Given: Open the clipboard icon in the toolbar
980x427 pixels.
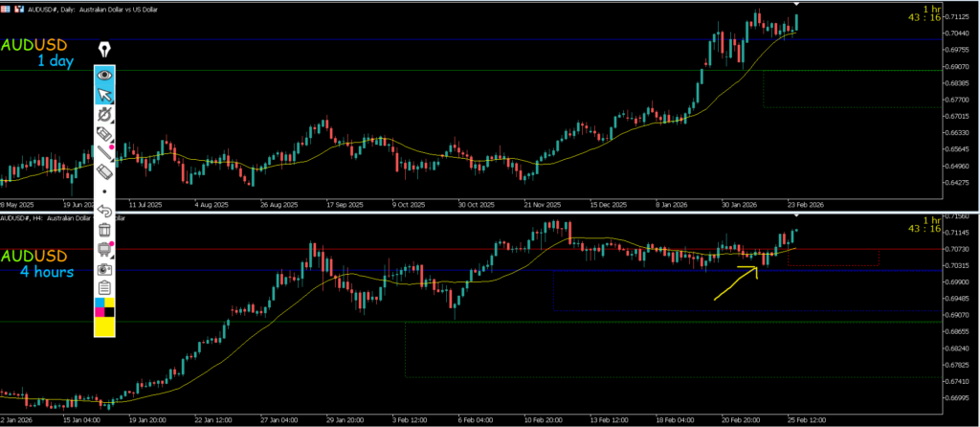Looking at the screenshot, I should (104, 287).
